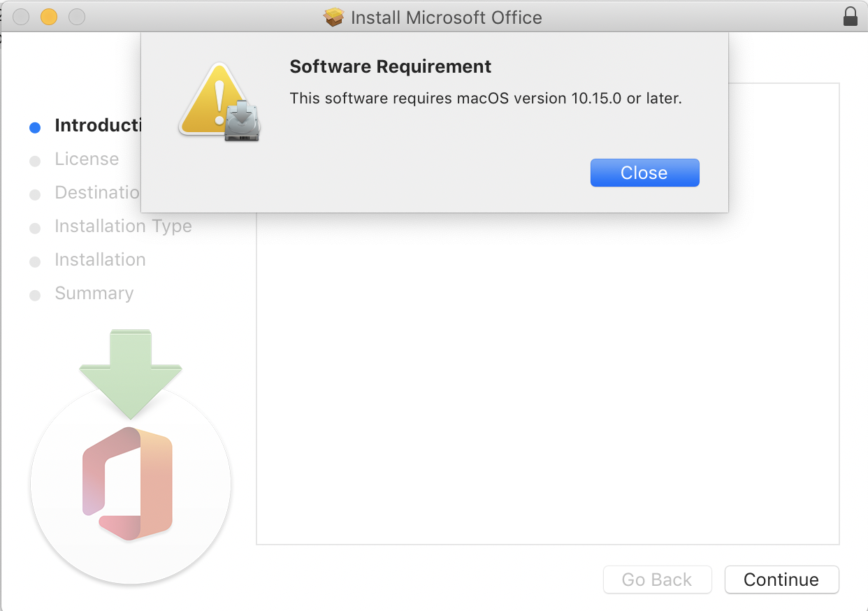
Task: Click the blue bullet next to Introduction
Action: [x=35, y=127]
